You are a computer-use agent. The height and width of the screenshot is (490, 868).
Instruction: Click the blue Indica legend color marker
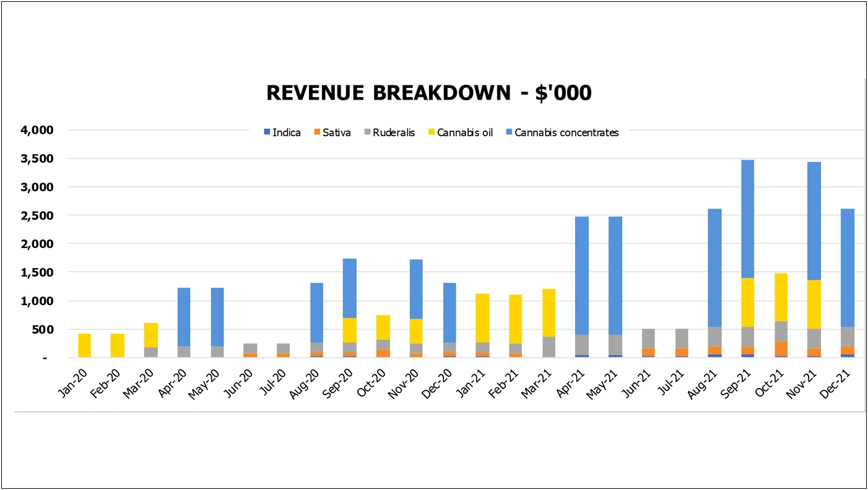point(267,132)
